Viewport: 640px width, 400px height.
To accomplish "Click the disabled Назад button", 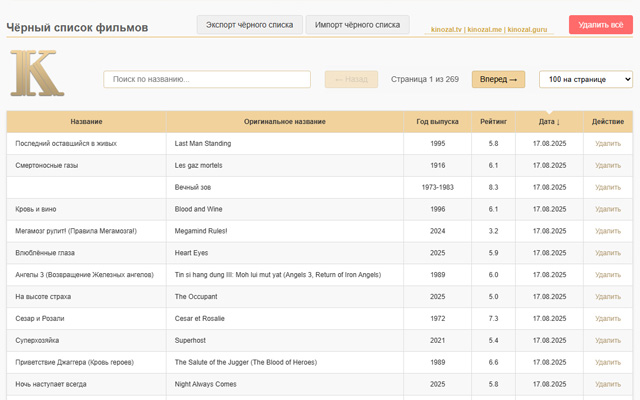I will [351, 79].
